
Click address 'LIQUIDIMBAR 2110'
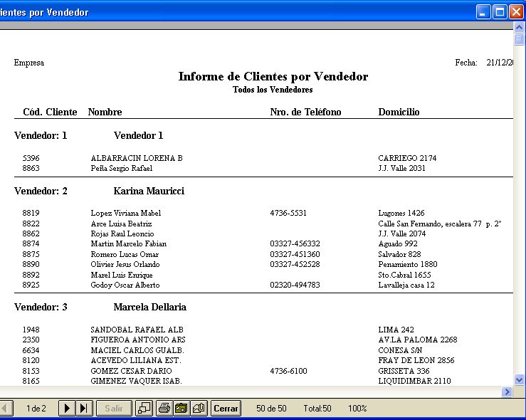pyautogui.click(x=415, y=381)
